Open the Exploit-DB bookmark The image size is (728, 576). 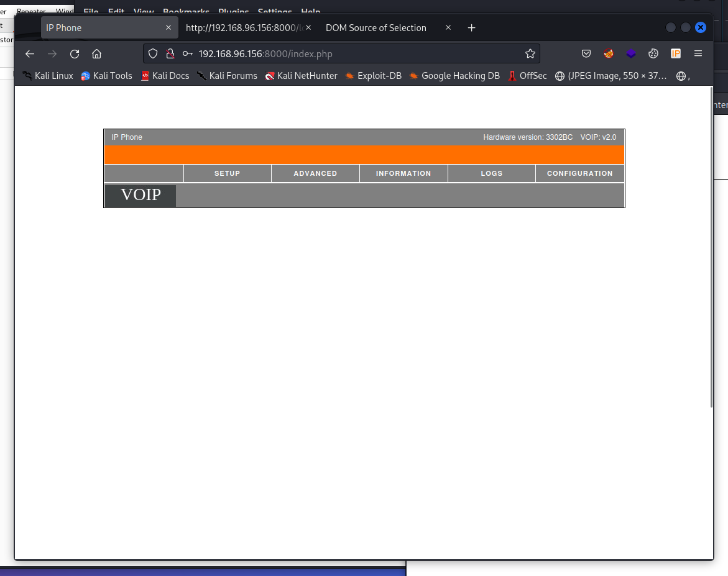tap(373, 76)
